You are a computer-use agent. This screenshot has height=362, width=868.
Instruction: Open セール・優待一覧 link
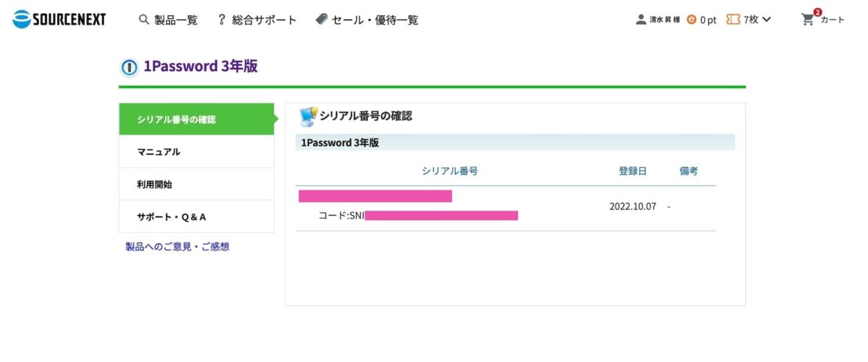(375, 20)
